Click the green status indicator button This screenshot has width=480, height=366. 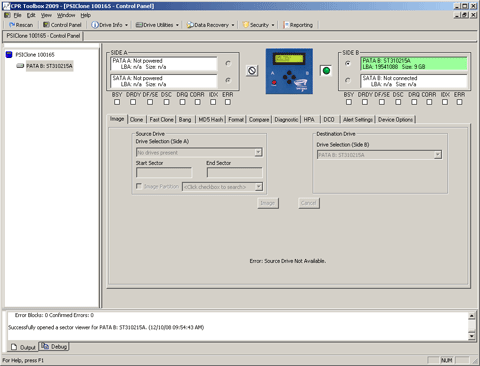326,71
